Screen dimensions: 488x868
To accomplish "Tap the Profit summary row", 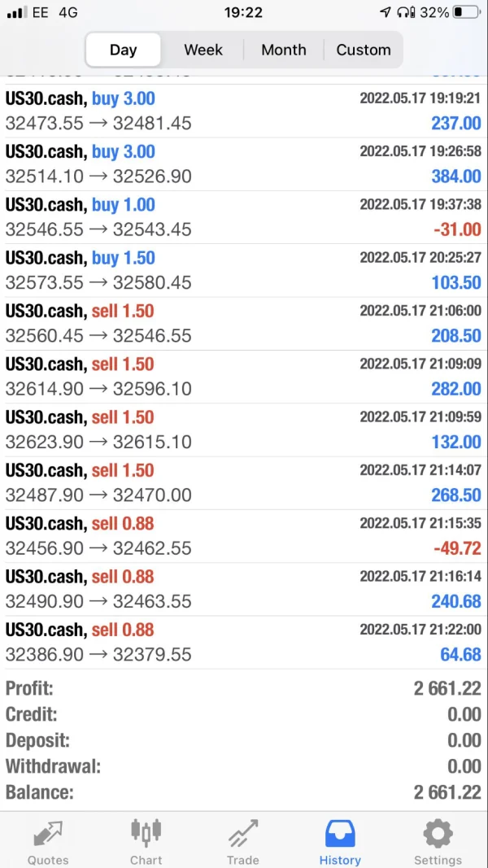I will click(x=243, y=688).
